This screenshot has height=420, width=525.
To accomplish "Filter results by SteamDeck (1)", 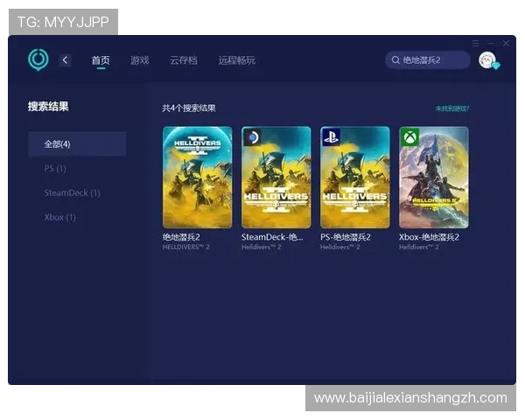I will tap(73, 192).
